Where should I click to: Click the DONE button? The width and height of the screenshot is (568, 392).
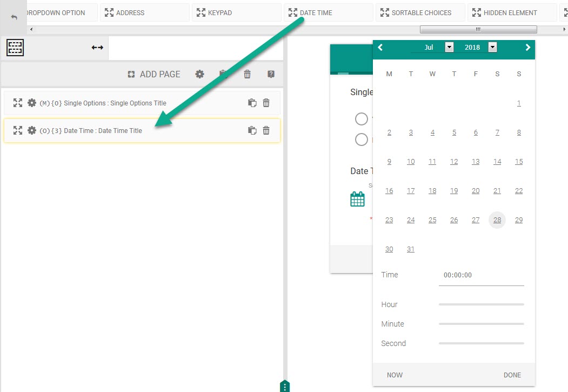pos(512,375)
